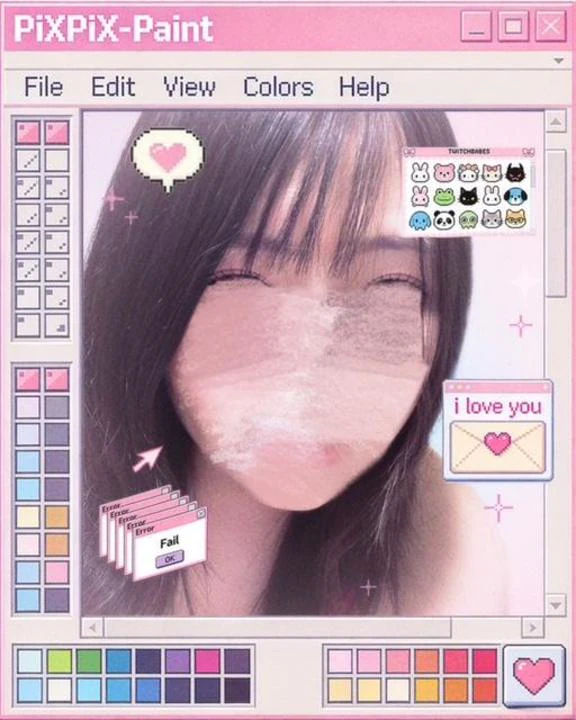Choose the magenta swatch in bottom palette

208,661
